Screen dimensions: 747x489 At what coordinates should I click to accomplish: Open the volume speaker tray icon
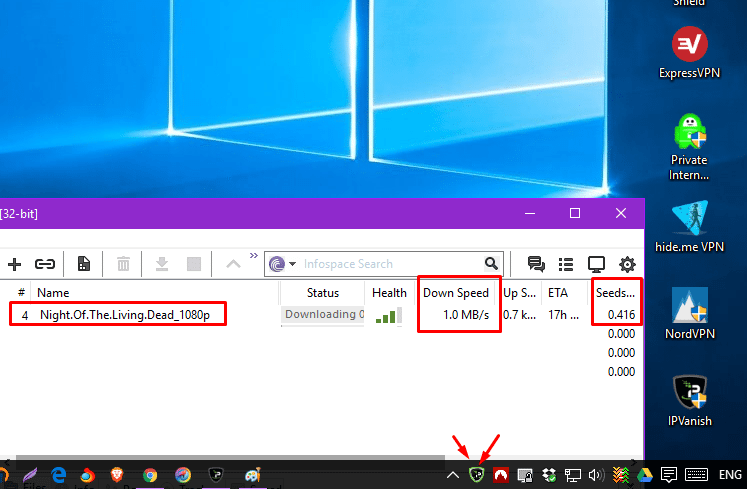(x=596, y=475)
